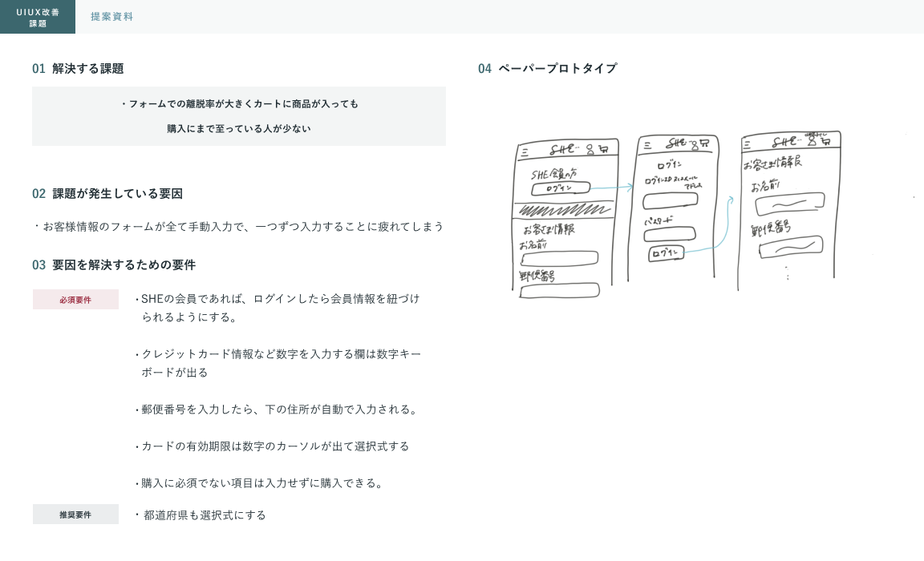Image resolution: width=924 pixels, height=561 pixels.
Task: Select the 必須要件 pink label
Action: point(75,300)
